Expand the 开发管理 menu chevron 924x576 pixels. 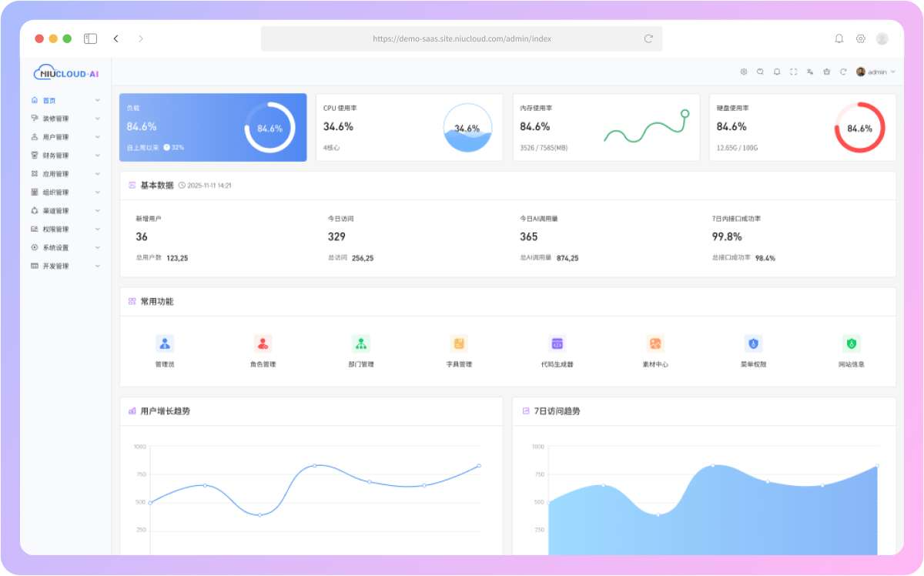[x=98, y=266]
